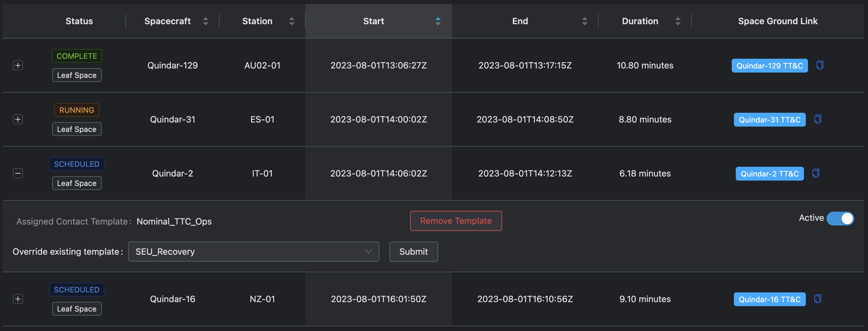Image resolution: width=868 pixels, height=331 pixels.
Task: Copy the Quindar-16 TT&C link
Action: (x=817, y=299)
